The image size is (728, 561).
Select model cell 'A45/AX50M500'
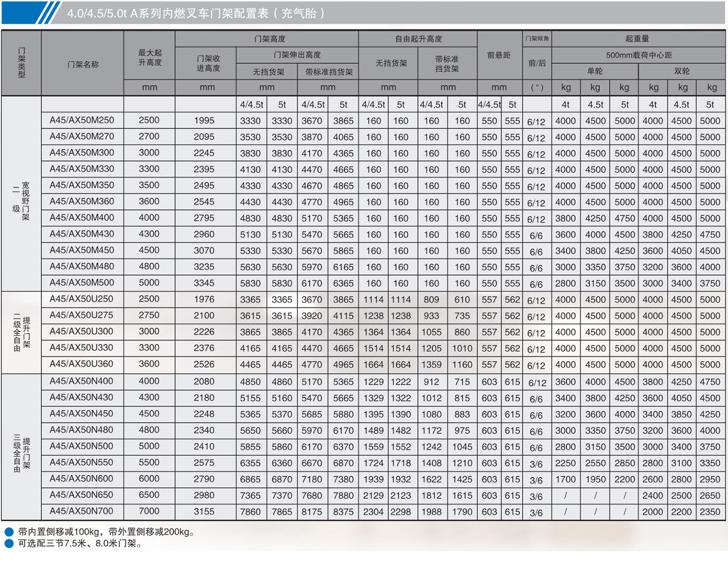[82, 283]
